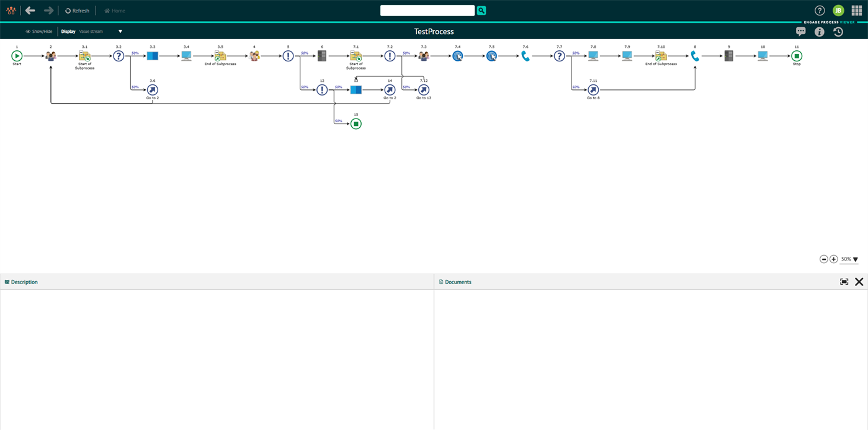Select the Description panel header
The height and width of the screenshot is (430, 868).
click(21, 282)
